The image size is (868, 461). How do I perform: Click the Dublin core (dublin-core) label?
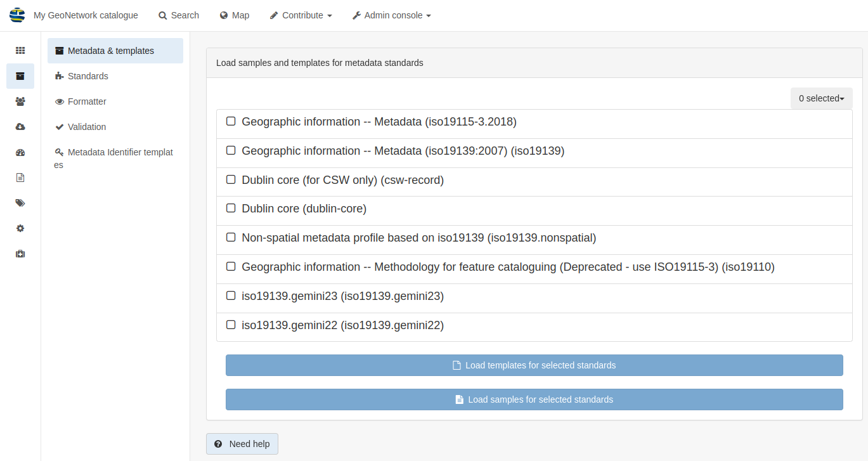(x=304, y=209)
